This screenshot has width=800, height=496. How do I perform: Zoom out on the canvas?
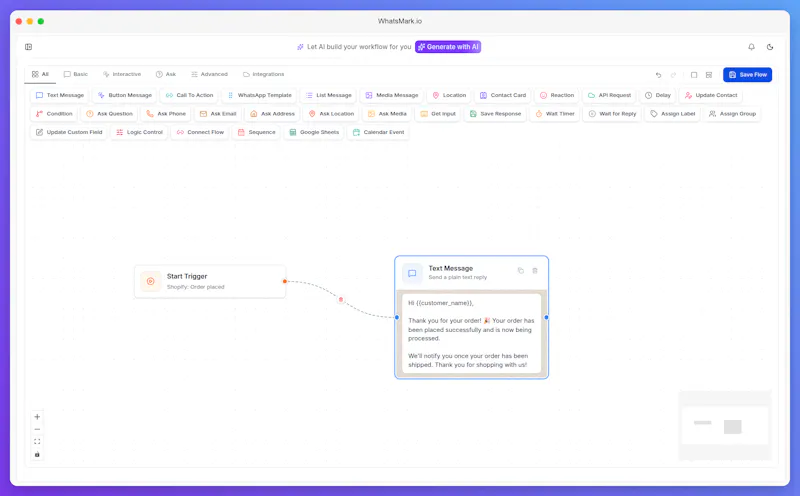click(x=37, y=429)
